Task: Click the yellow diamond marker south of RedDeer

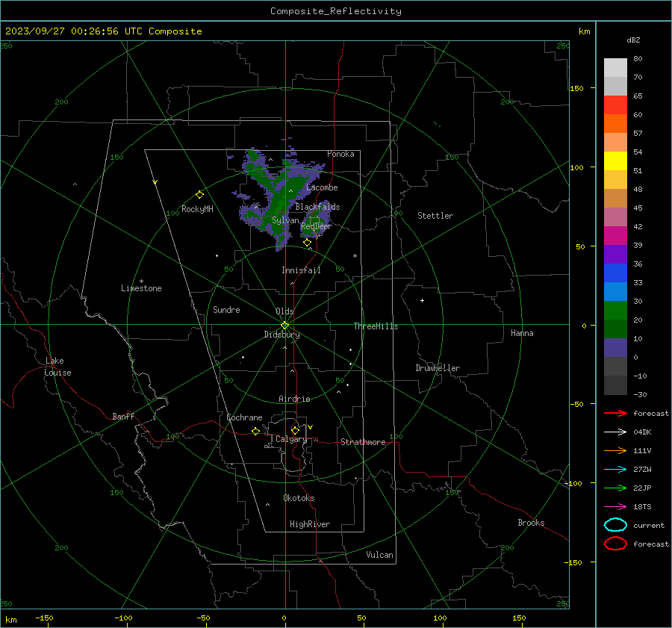Action: tap(307, 243)
